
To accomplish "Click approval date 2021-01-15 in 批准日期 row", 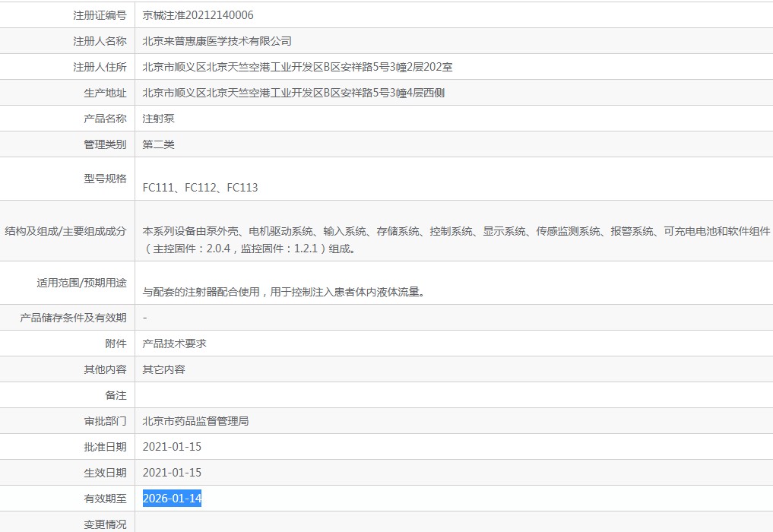I will coord(172,447).
